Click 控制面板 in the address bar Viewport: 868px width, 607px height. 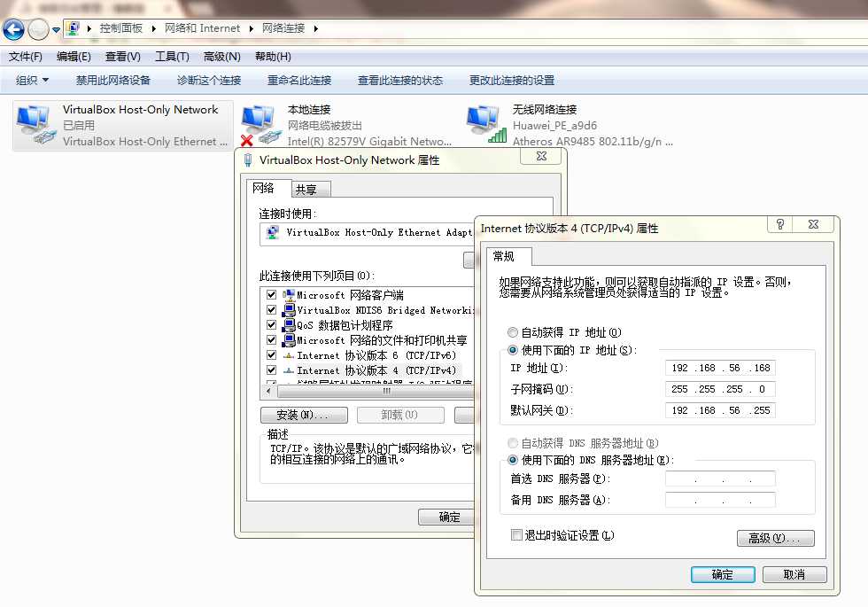pyautogui.click(x=121, y=28)
